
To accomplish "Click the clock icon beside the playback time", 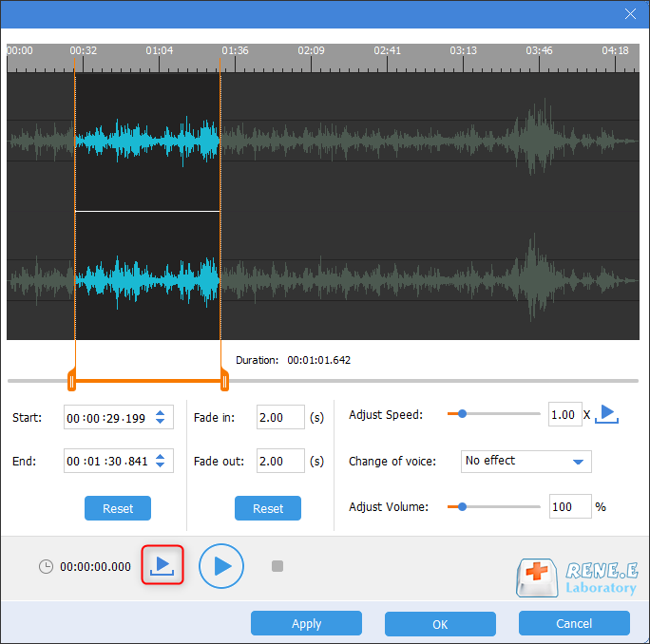I will pos(46,566).
